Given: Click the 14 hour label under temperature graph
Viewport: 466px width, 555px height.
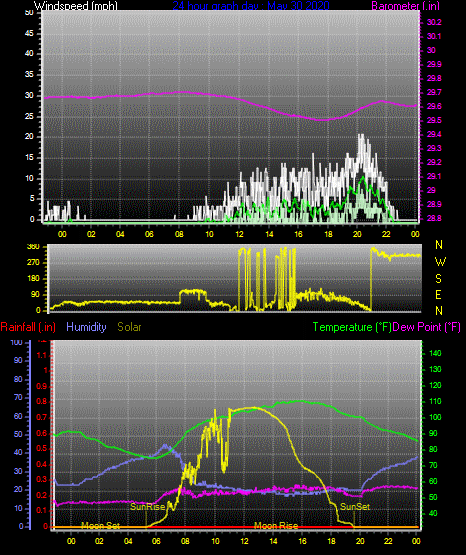Looking at the screenshot, I should 273,541.
